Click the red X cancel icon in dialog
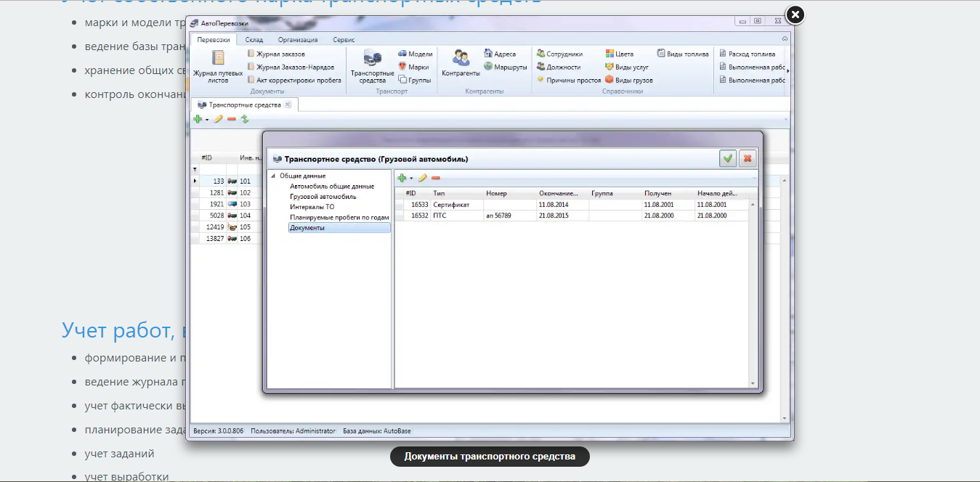Image resolution: width=980 pixels, height=482 pixels. (x=747, y=158)
